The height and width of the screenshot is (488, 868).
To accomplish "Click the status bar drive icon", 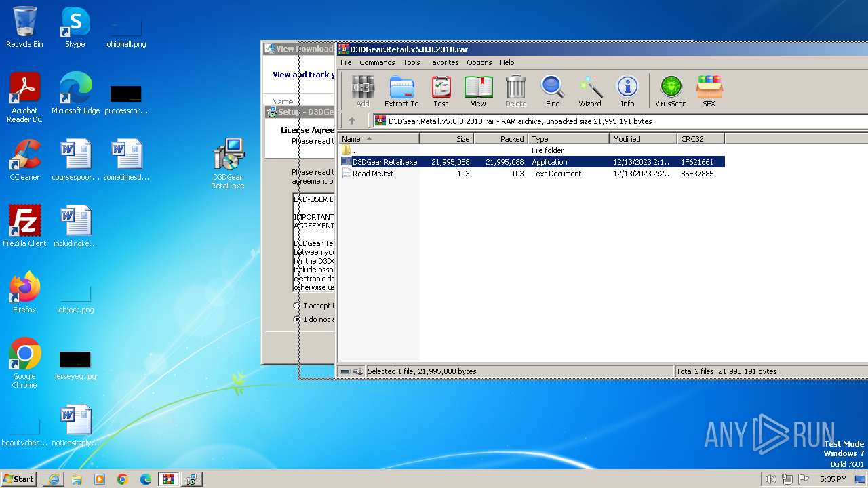I will point(345,371).
